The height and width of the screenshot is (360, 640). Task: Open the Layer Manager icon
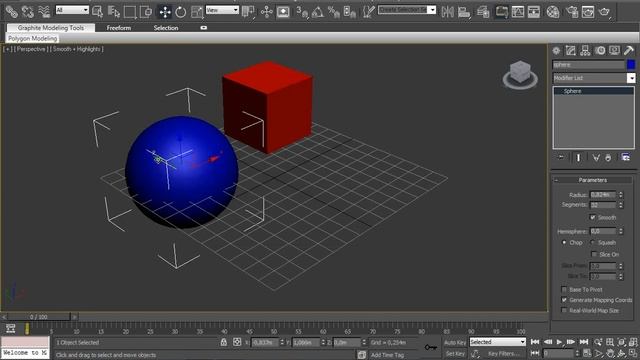point(483,12)
